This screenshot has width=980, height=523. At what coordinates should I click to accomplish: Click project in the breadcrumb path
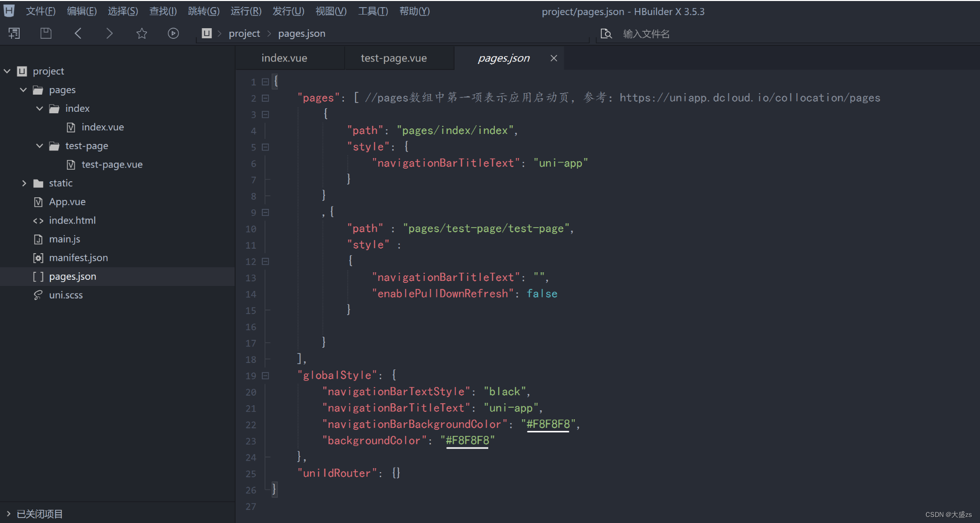pyautogui.click(x=244, y=33)
